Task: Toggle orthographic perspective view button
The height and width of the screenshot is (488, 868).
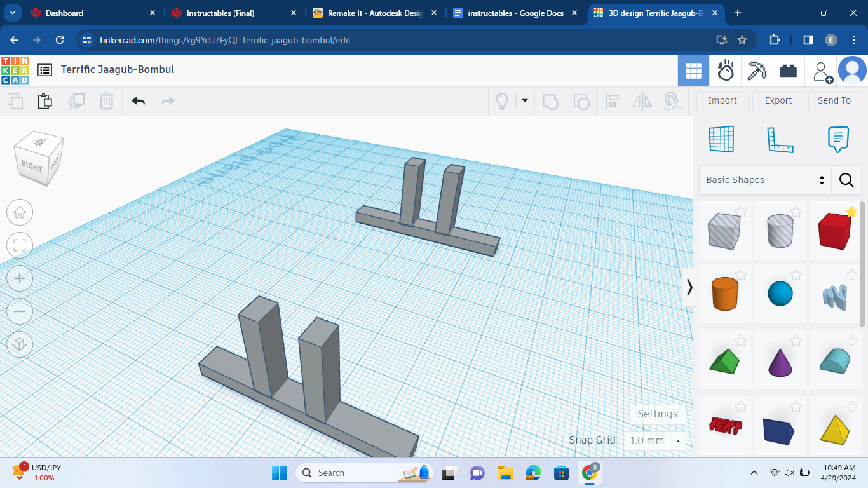Action: coord(20,344)
